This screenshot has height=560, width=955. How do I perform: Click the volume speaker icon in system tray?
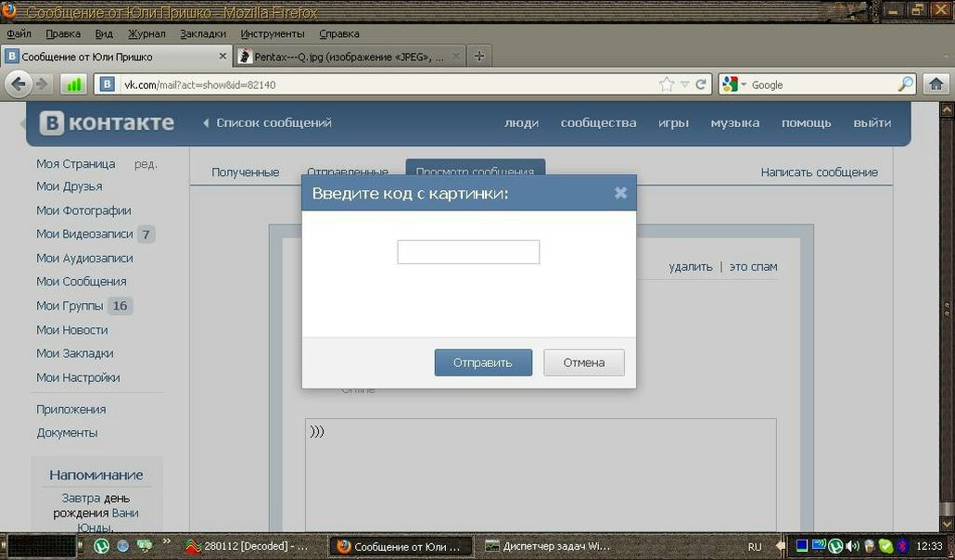(x=852, y=546)
